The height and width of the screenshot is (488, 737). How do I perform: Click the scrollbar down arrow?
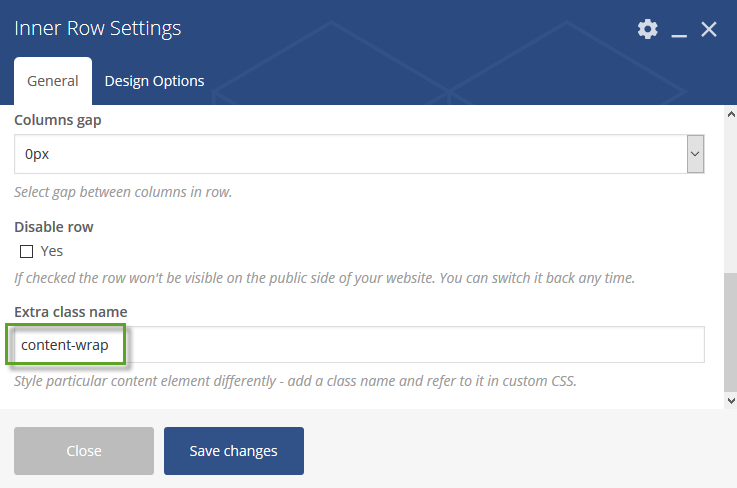tap(731, 401)
